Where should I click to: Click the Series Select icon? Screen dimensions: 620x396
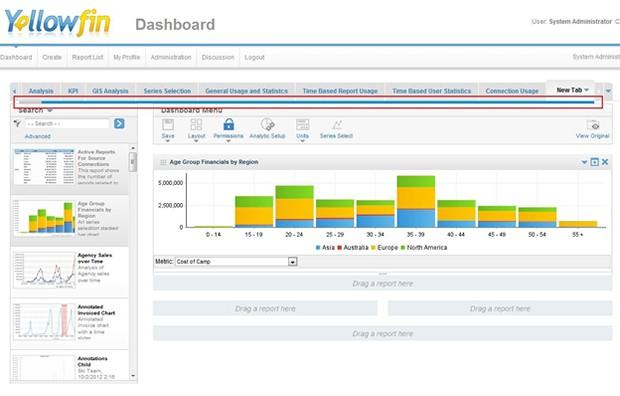click(x=336, y=125)
